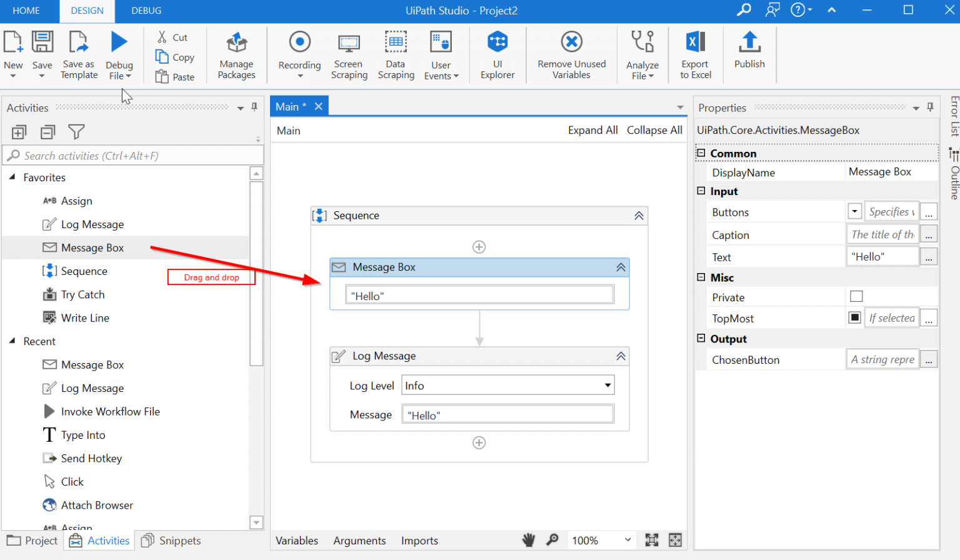The height and width of the screenshot is (560, 960).
Task: Open the Snippets panel tab
Action: point(171,541)
